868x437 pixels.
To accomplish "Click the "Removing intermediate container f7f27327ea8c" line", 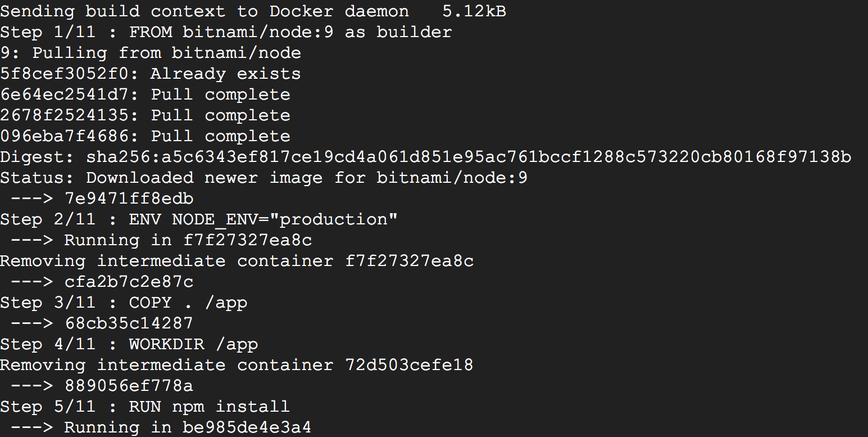I will [x=237, y=261].
